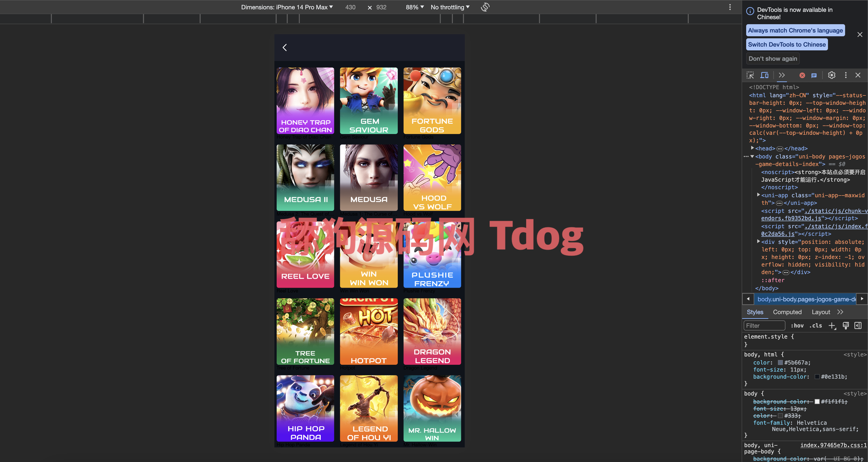Open the 88% zoom dropdown

(x=414, y=7)
